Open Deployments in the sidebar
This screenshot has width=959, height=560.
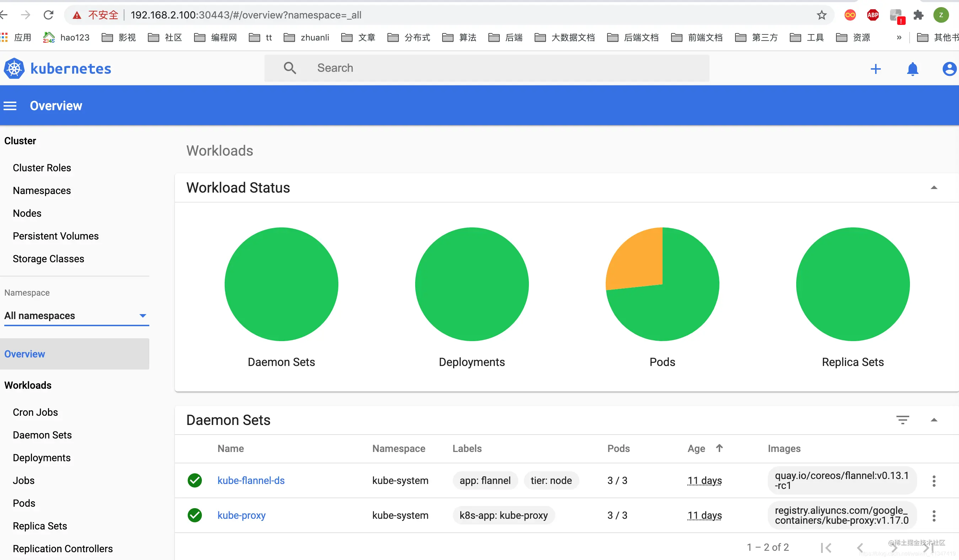[x=42, y=458]
